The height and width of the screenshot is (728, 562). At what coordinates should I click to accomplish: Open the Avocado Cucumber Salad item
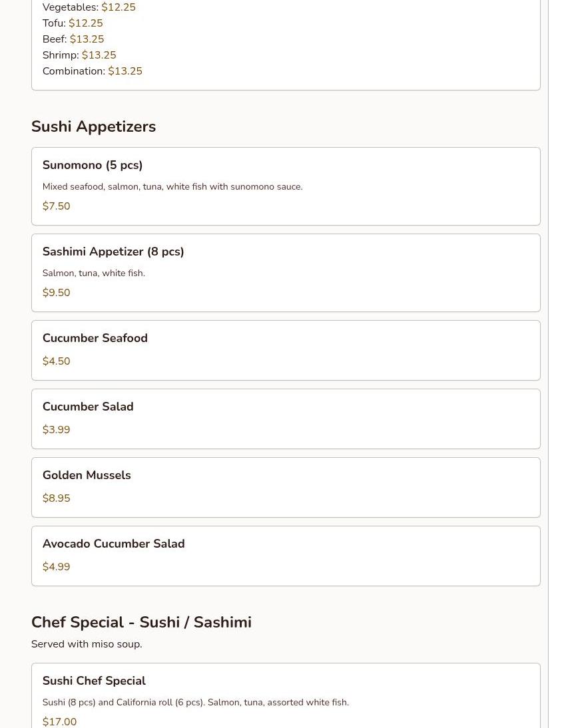[x=113, y=544]
